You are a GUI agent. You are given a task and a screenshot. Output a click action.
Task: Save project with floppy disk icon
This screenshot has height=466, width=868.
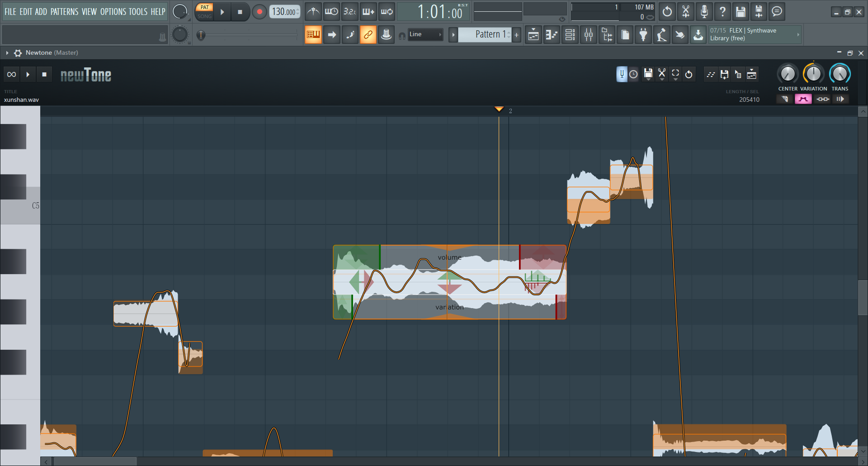pos(741,12)
